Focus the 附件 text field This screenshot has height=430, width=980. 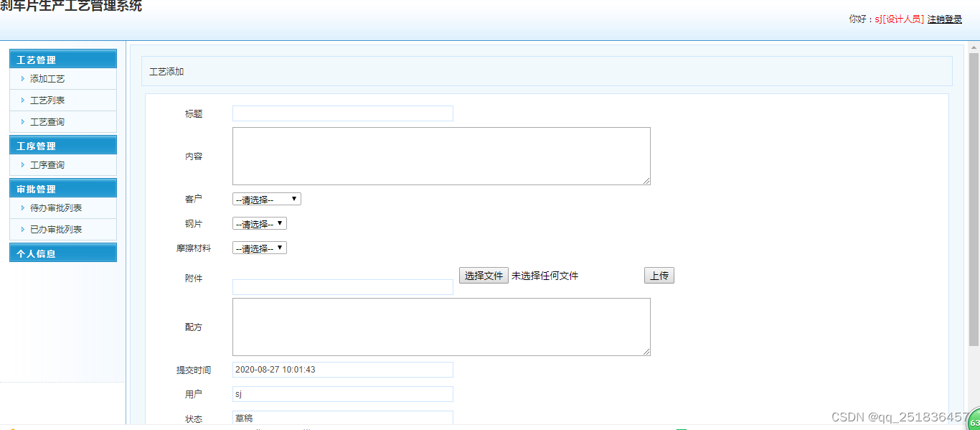[x=343, y=287]
